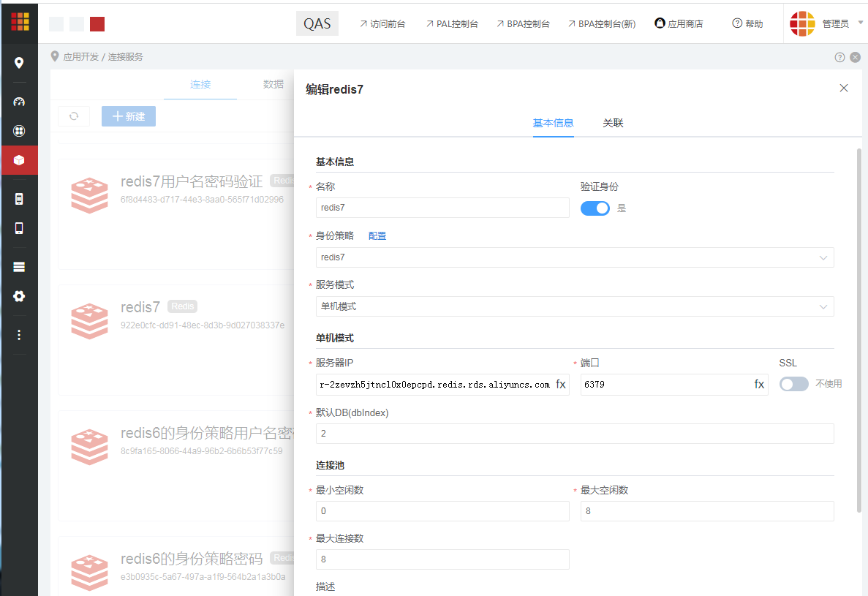This screenshot has height=596, width=868.
Task: Click the redis7用户名密码验证 card title
Action: coord(192,181)
